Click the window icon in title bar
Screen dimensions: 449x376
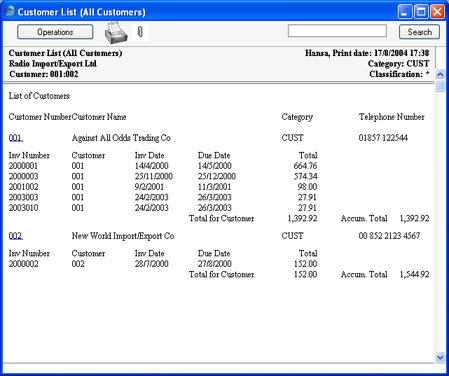[x=9, y=11]
